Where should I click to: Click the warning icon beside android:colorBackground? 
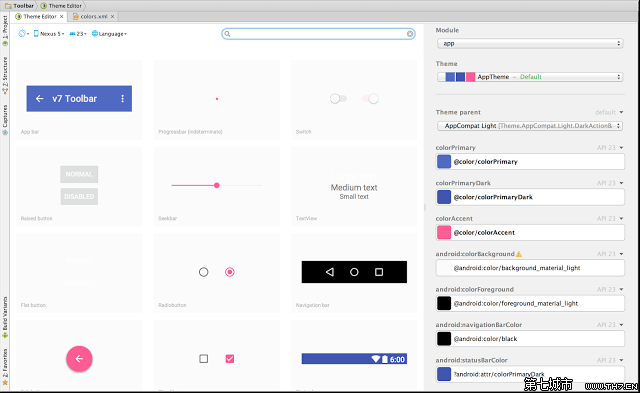pyautogui.click(x=519, y=254)
